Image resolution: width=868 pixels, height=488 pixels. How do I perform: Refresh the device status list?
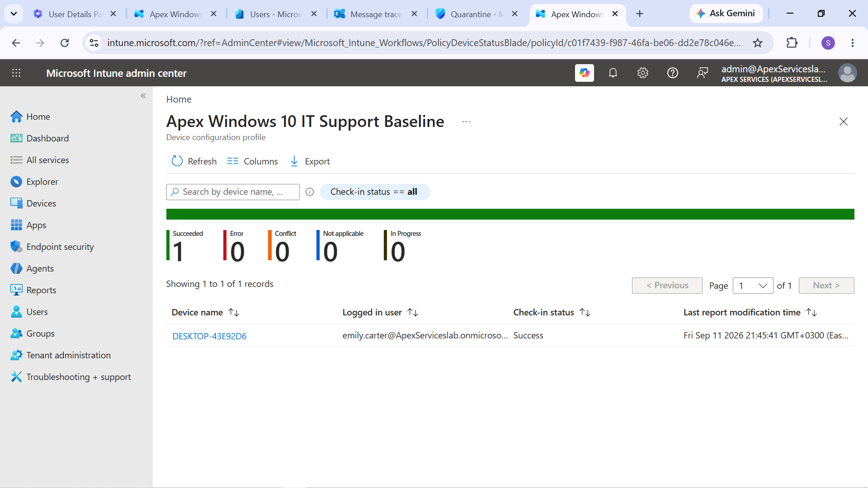click(x=194, y=161)
